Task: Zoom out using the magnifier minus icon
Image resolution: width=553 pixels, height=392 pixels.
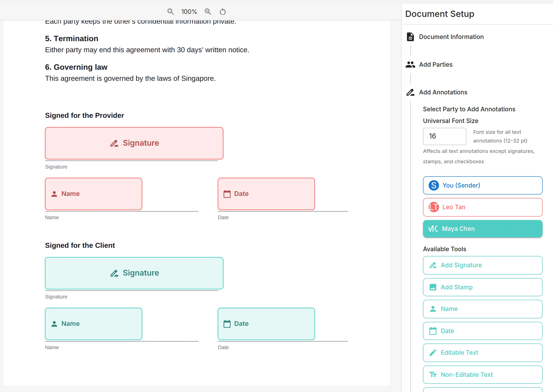Action: [171, 11]
